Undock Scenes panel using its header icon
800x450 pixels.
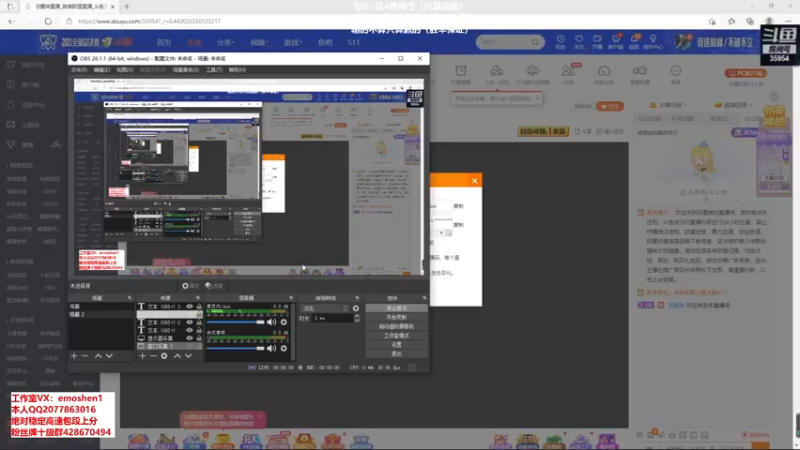[x=129, y=298]
